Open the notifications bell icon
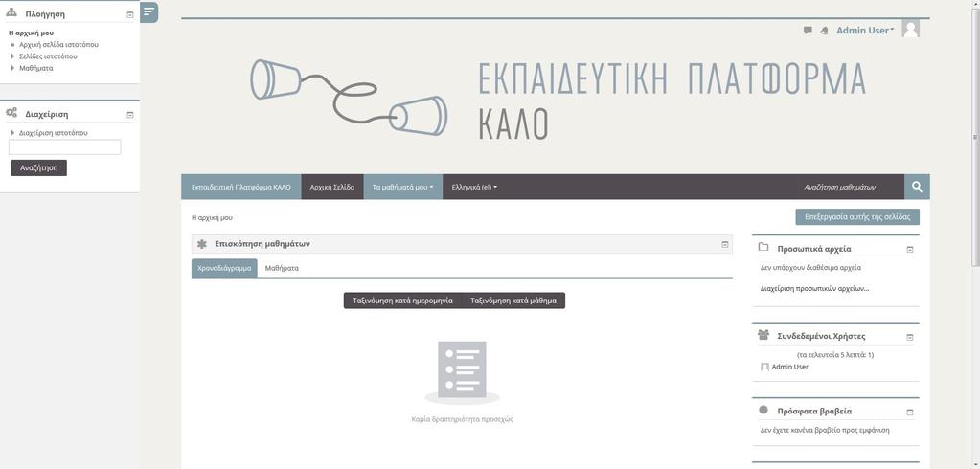Viewport: 980px width, 469px height. click(x=824, y=30)
